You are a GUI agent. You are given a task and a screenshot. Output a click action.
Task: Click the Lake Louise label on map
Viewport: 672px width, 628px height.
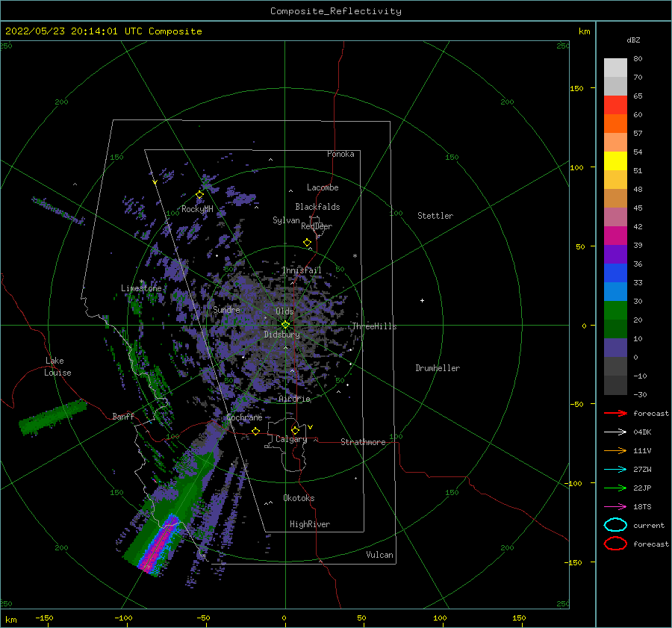57,367
